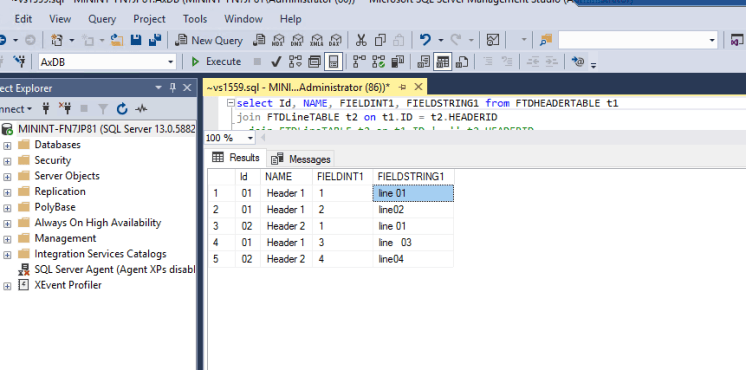Toggle Include Live Query Statistics
This screenshot has width=746, height=370.
378,61
